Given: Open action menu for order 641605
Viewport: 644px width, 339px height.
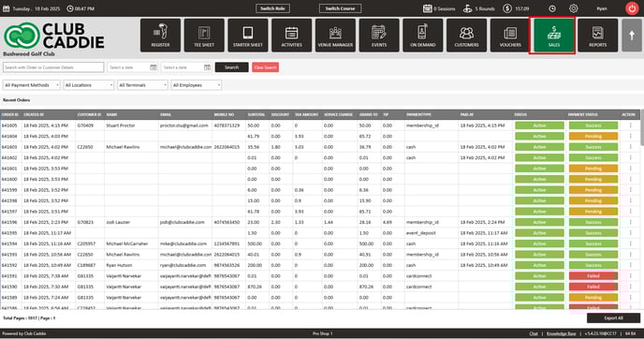Looking at the screenshot, I should (x=631, y=125).
